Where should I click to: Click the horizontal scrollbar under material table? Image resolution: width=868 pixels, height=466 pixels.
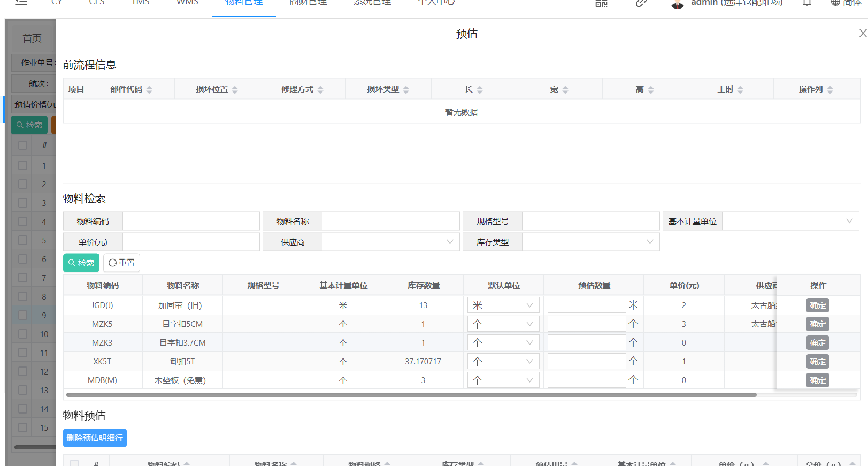(x=411, y=395)
